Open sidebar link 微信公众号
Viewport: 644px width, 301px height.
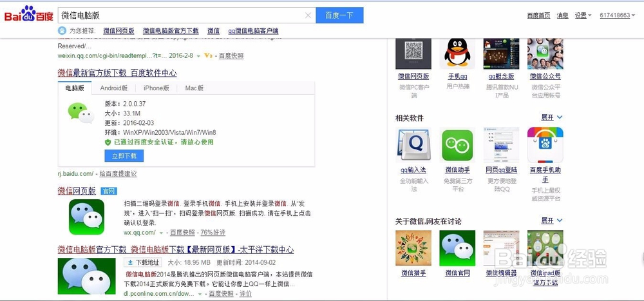click(x=545, y=77)
